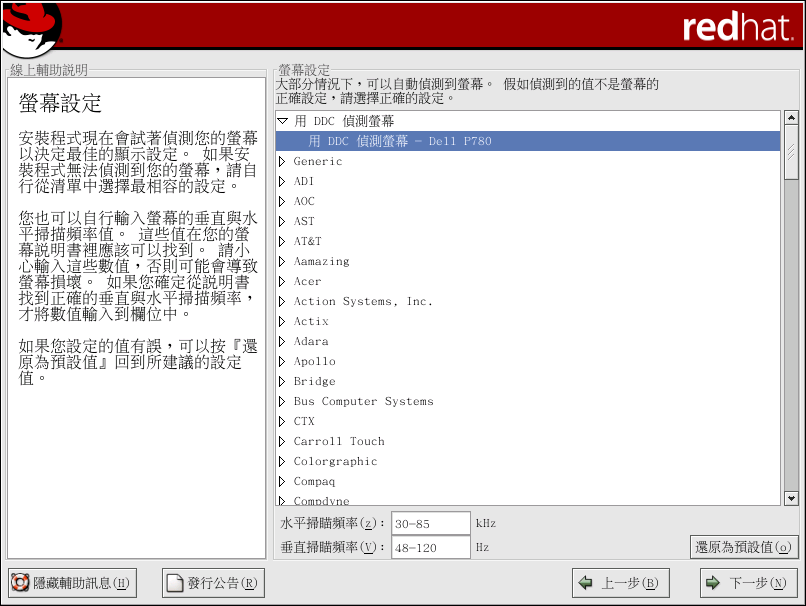Expand the Compaq manufacturer entry

click(x=282, y=481)
